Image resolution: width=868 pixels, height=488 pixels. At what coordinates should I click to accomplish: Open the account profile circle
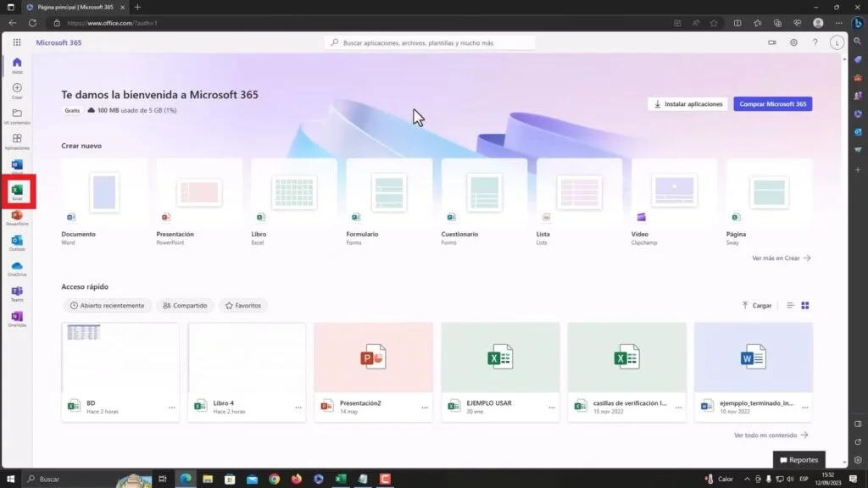pyautogui.click(x=837, y=42)
